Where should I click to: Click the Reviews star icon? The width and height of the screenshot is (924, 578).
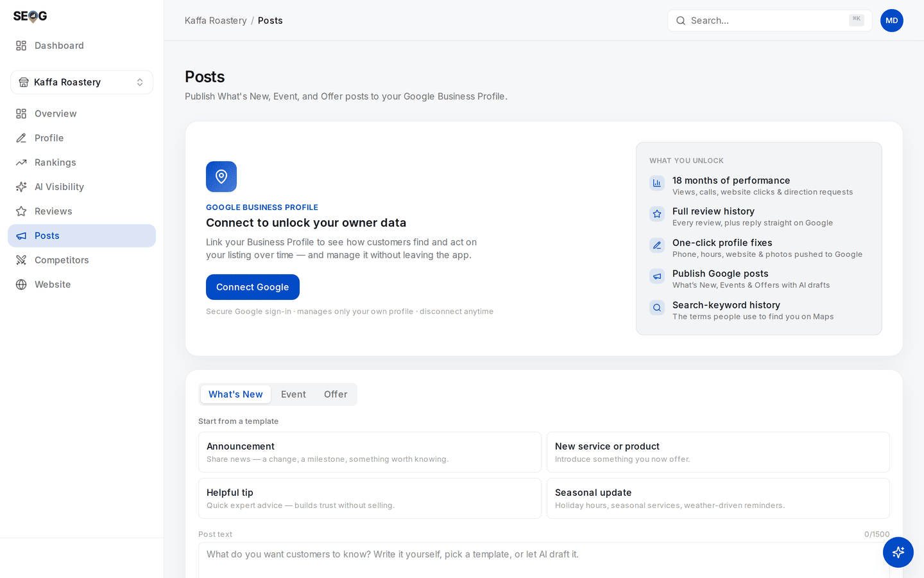(21, 211)
